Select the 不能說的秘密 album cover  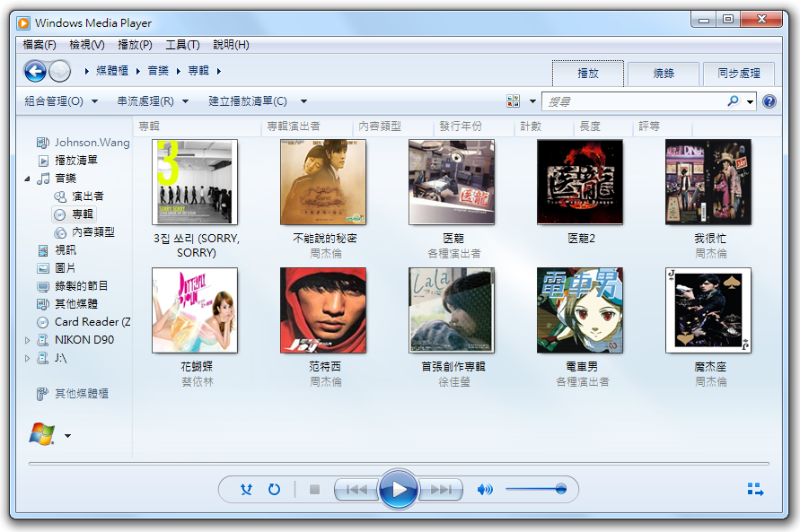[323, 182]
